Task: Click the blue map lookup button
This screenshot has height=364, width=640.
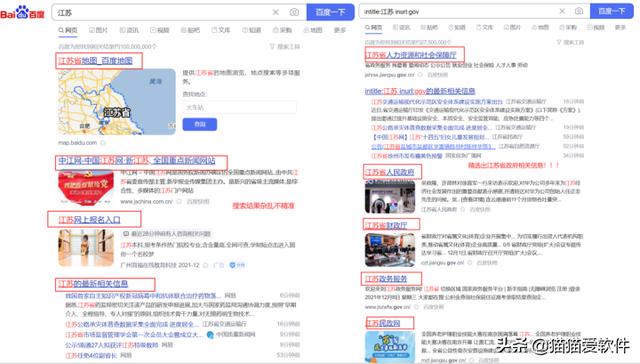Action: point(200,124)
